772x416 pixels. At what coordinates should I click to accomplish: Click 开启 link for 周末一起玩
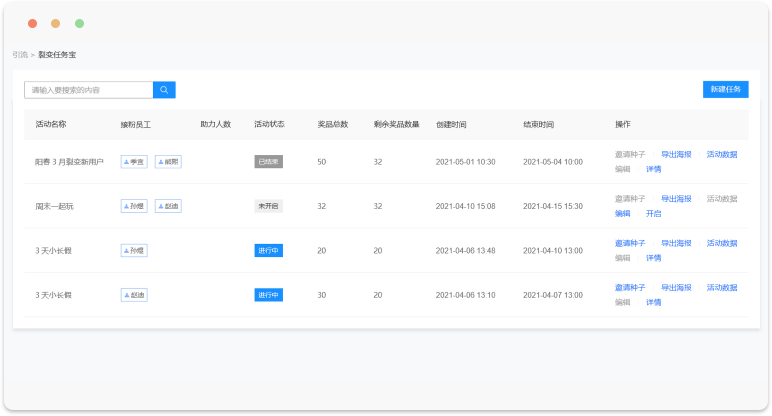point(653,213)
